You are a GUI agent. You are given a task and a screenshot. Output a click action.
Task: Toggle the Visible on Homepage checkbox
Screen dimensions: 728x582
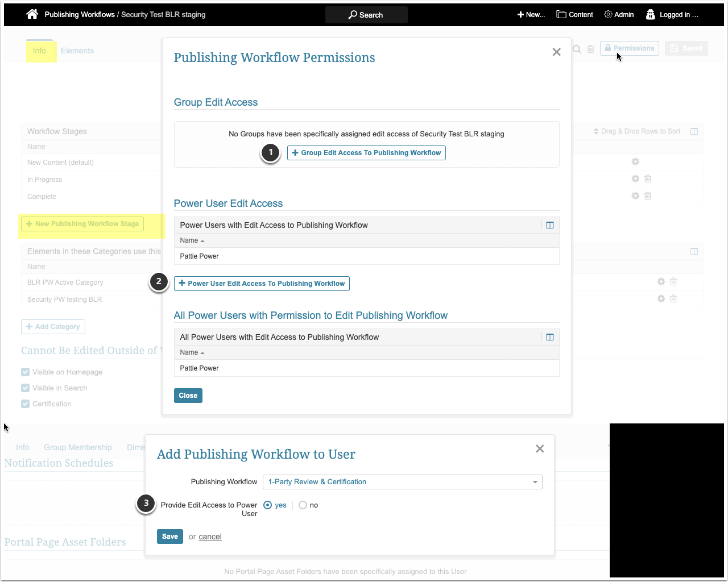(x=26, y=372)
